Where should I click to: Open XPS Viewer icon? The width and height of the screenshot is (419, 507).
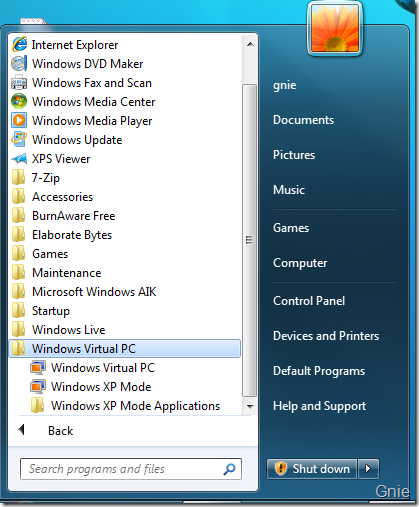[x=19, y=159]
